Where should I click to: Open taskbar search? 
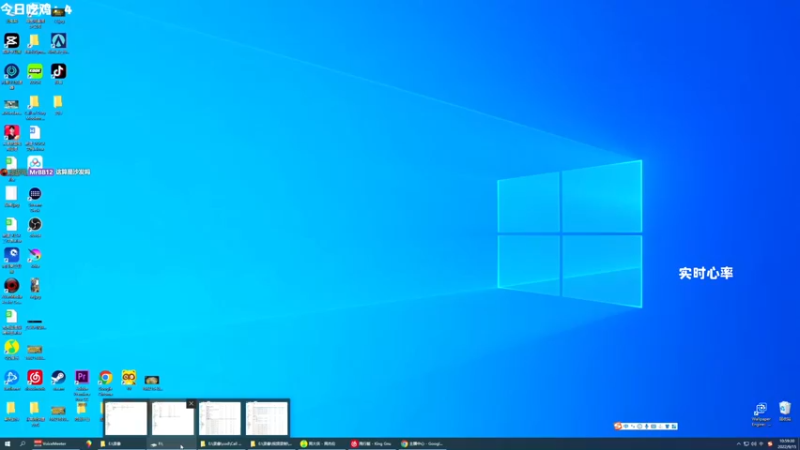coord(22,444)
